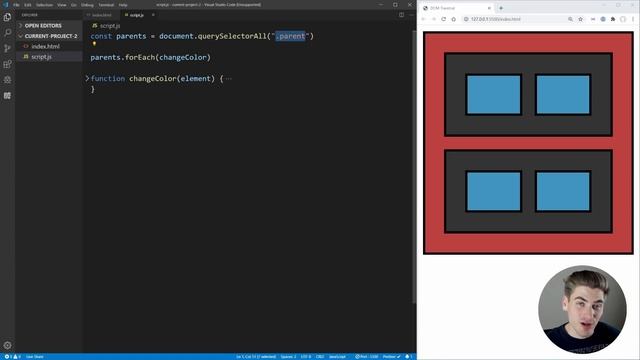Open the browser extensions puzzle icon

point(613,19)
